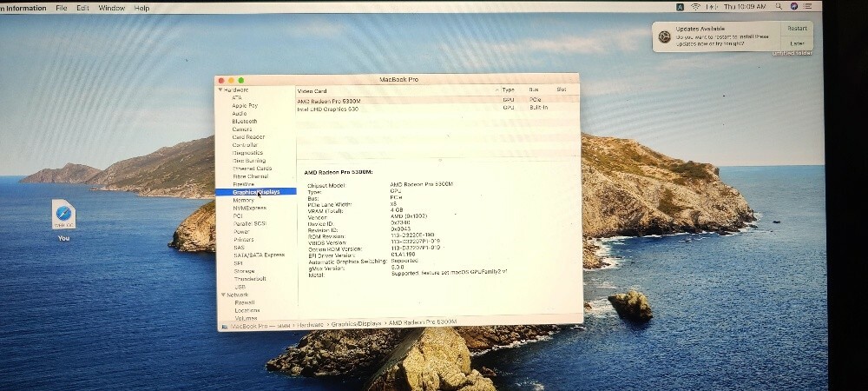Select SATA/SATA Express in the sidebar
This screenshot has width=868, height=391.
tap(259, 255)
